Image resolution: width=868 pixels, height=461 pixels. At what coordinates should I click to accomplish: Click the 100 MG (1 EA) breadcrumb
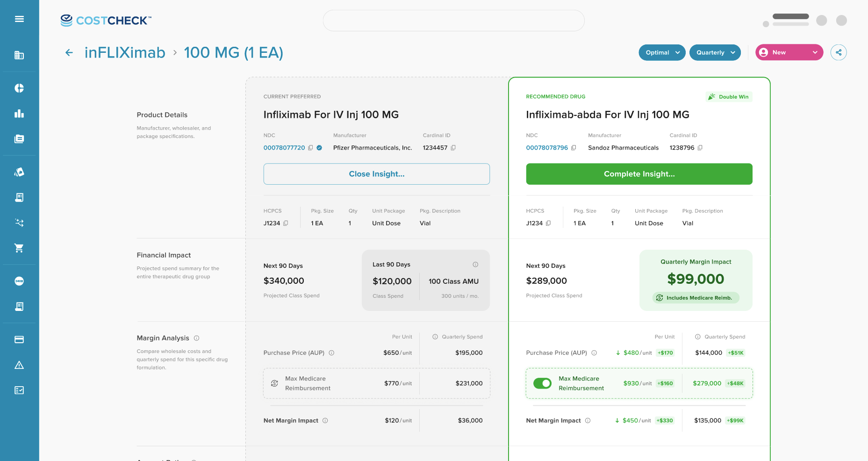[x=234, y=52]
